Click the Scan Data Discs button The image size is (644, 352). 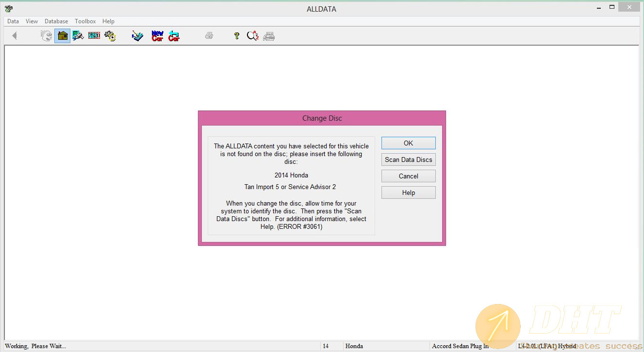(408, 160)
